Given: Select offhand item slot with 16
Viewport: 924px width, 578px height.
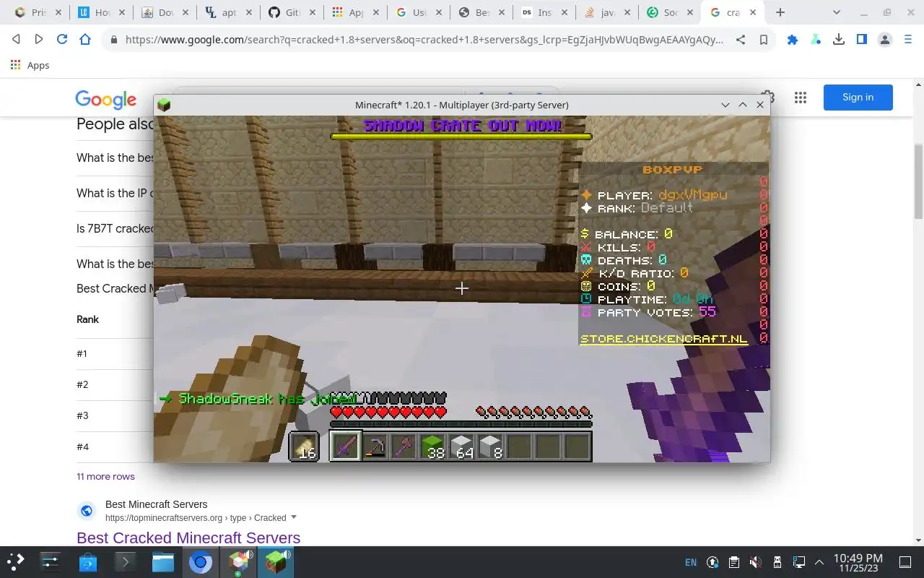Looking at the screenshot, I should tap(304, 446).
